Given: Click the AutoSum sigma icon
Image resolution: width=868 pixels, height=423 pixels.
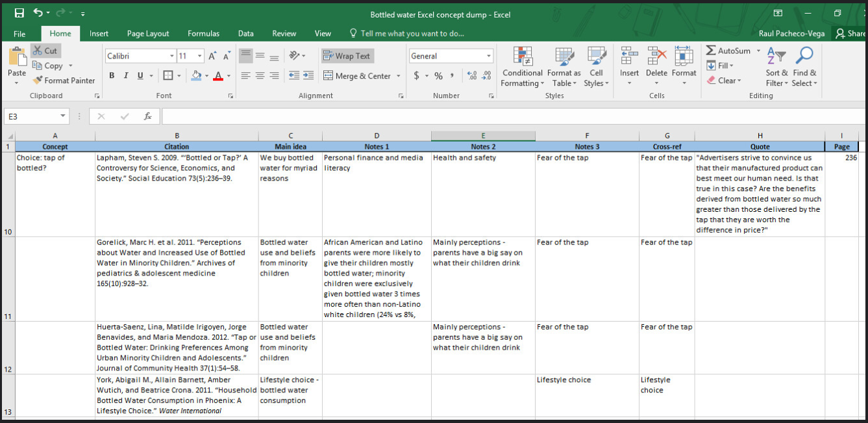Looking at the screenshot, I should point(711,51).
